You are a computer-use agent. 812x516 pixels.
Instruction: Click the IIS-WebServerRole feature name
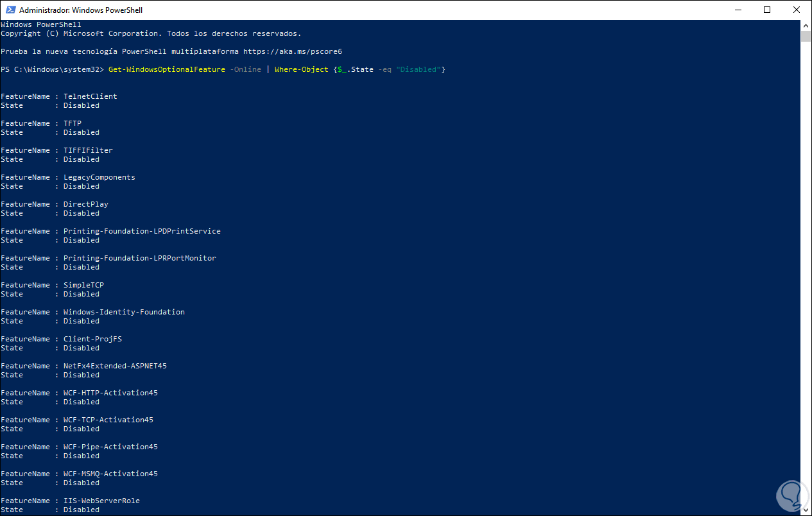pos(101,501)
